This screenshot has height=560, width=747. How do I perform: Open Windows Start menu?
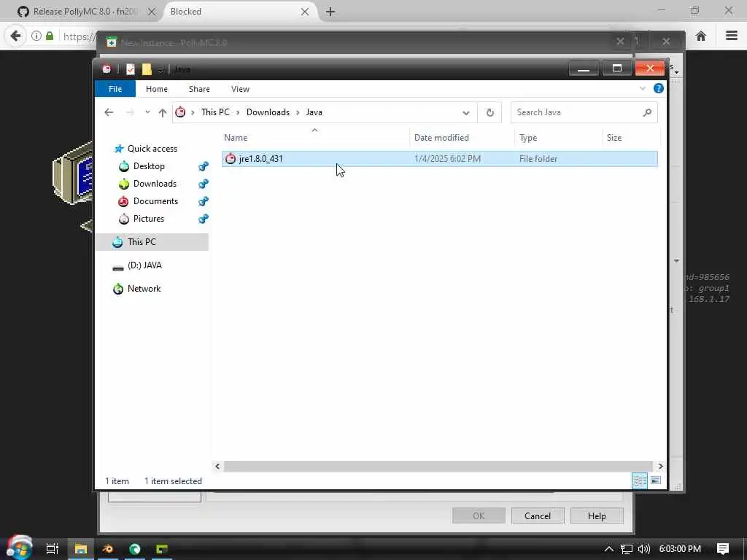19,548
